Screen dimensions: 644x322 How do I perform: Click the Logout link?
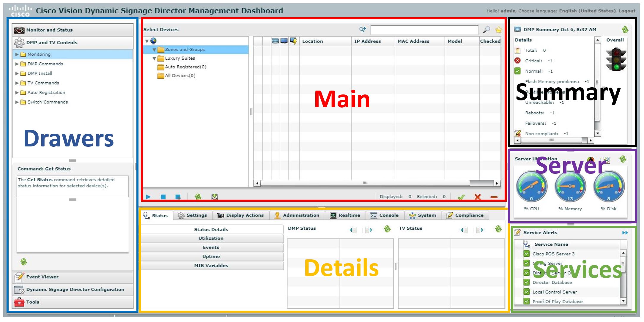point(627,11)
